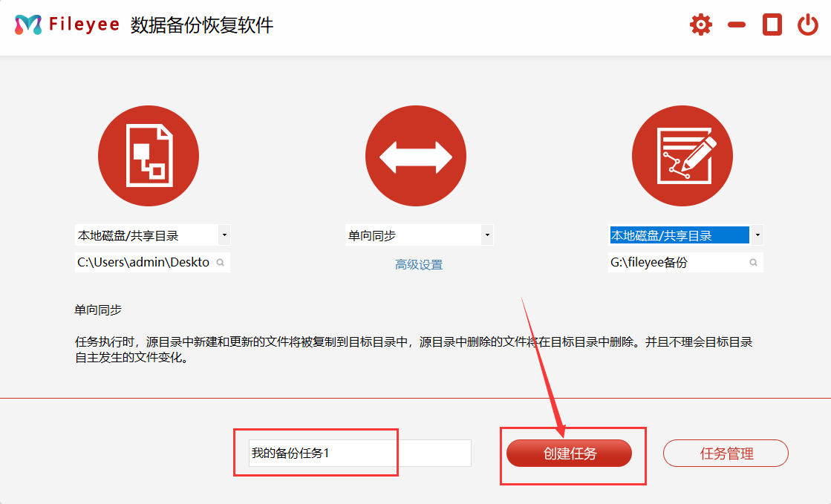Click the source file circle icon
Screen dimensions: 831x504
click(x=149, y=157)
